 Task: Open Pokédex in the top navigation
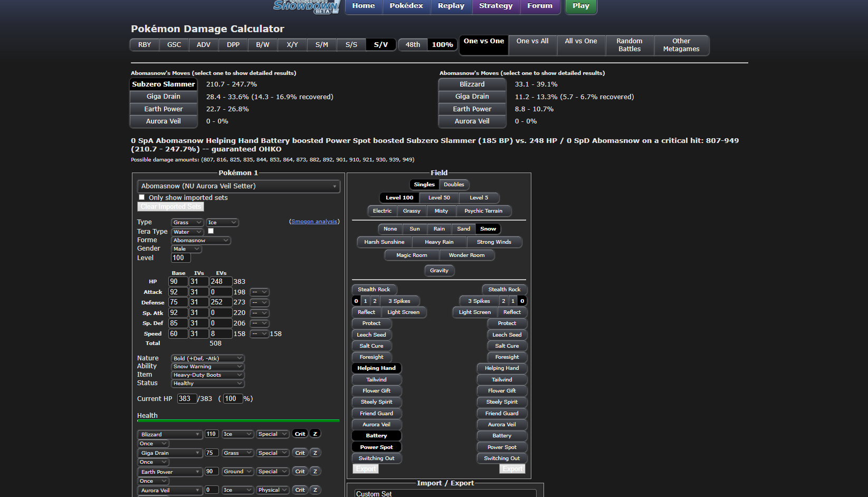(x=406, y=6)
